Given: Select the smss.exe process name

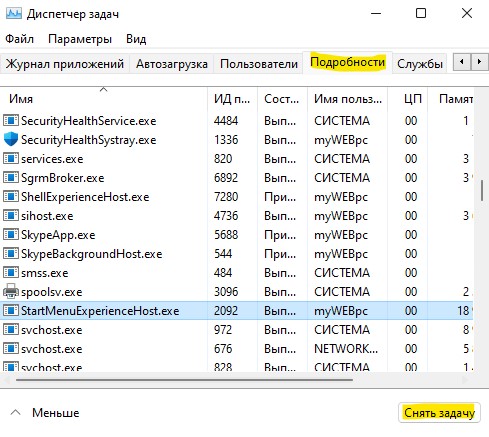Looking at the screenshot, I should coord(45,273).
